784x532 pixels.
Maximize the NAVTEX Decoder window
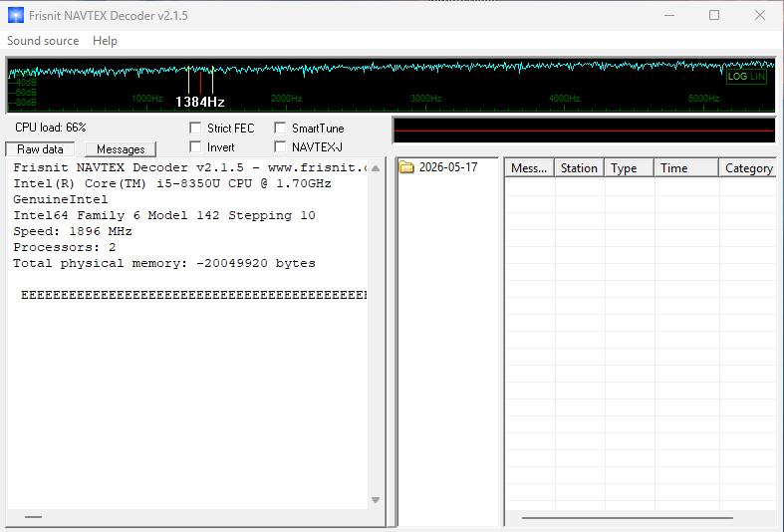[714, 16]
